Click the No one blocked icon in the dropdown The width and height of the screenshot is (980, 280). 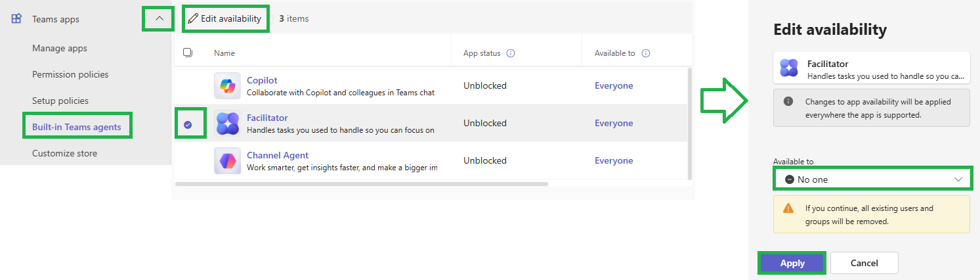(790, 179)
